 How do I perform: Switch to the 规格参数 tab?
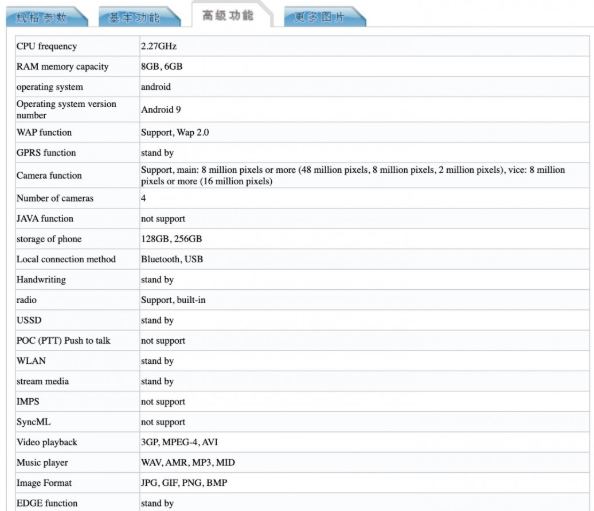click(46, 17)
